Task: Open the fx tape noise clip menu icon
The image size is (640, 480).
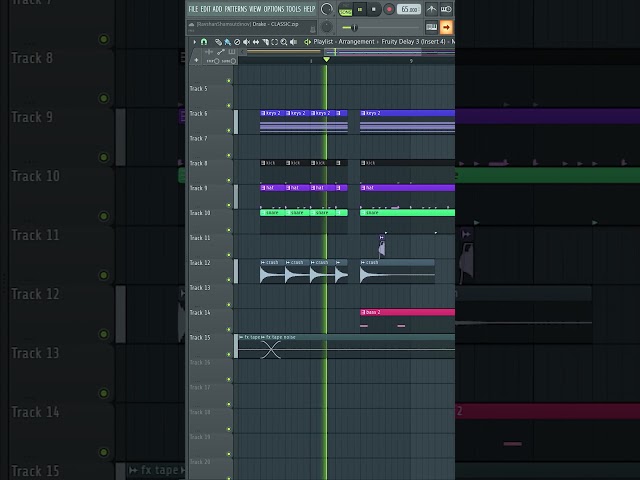Action: tap(263, 337)
